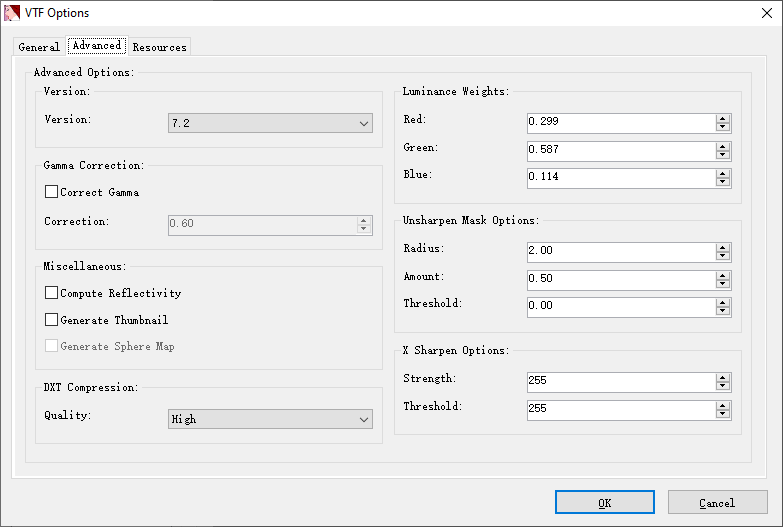The height and width of the screenshot is (527, 783).
Task: Decrease Unsharpen Mask Amount with down arrow
Action: point(723,283)
